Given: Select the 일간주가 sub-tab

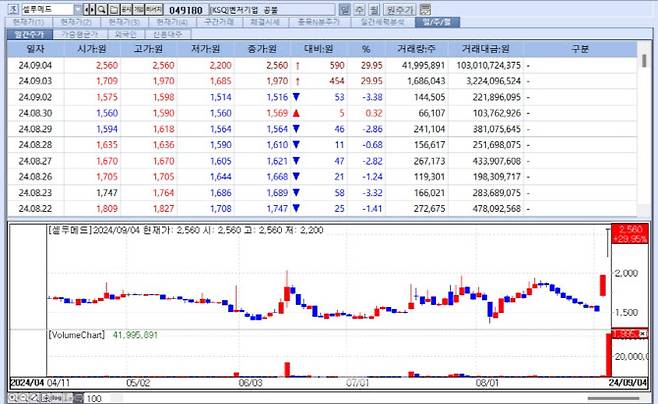Looking at the screenshot, I should (30, 34).
